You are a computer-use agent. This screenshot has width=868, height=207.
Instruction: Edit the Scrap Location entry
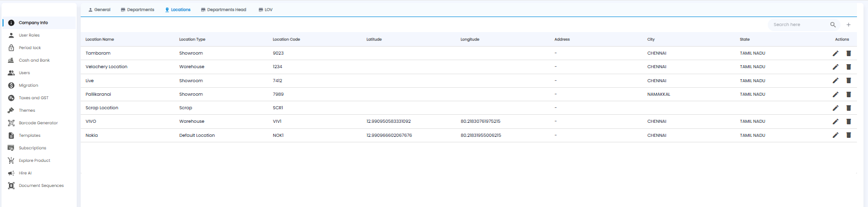click(x=835, y=108)
